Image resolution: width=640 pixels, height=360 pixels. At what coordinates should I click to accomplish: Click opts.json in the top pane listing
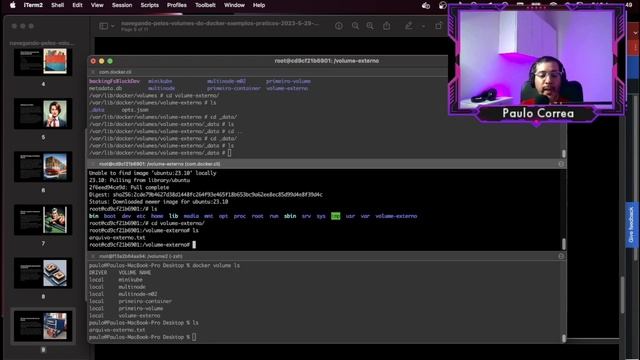pyautogui.click(x=135, y=110)
